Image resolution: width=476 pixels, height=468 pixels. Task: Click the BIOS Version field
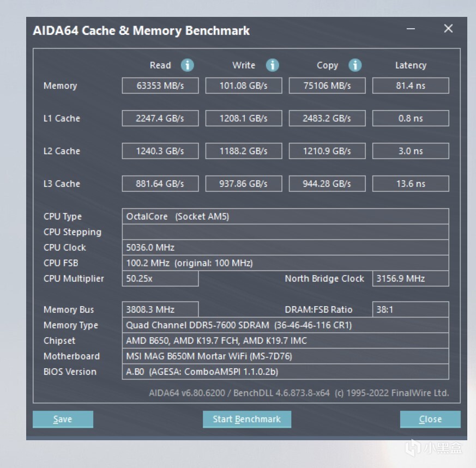point(285,372)
